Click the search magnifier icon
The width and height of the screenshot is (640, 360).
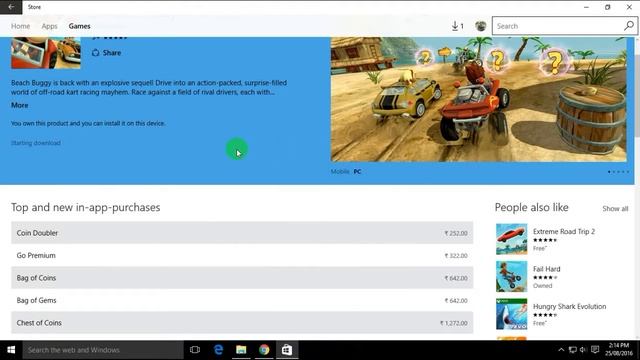click(629, 26)
